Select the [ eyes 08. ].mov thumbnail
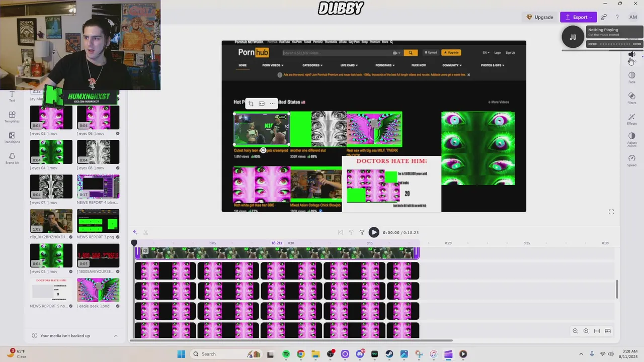This screenshot has width=644, height=362. click(98, 152)
